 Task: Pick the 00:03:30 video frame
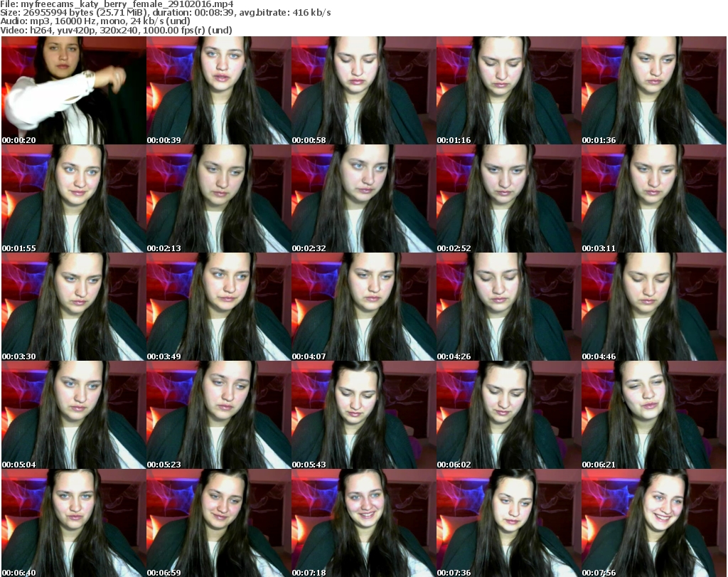(74, 307)
